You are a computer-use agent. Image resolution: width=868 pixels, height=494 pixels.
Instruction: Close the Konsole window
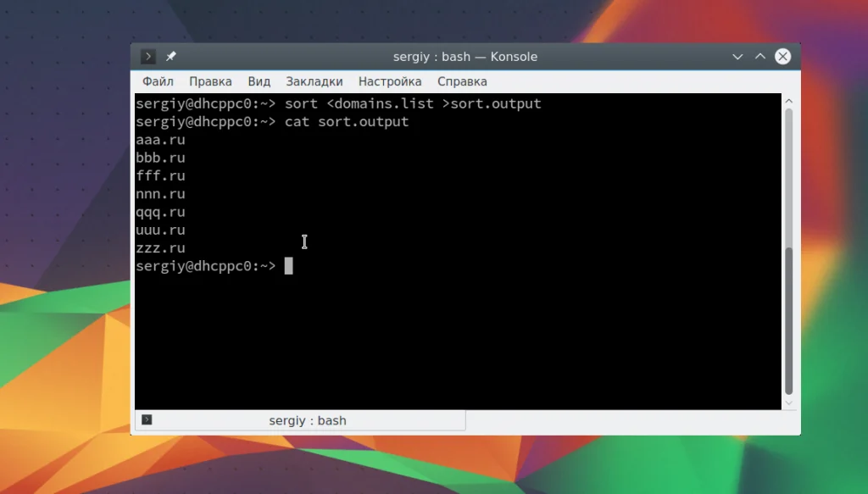coord(782,57)
